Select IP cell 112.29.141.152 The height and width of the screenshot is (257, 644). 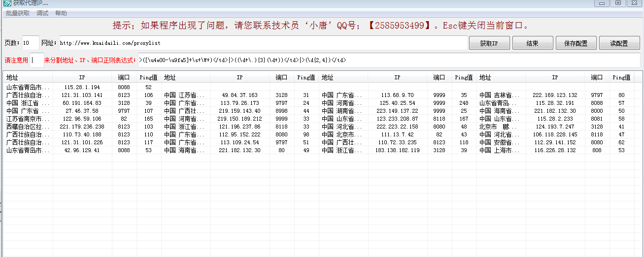(555, 142)
